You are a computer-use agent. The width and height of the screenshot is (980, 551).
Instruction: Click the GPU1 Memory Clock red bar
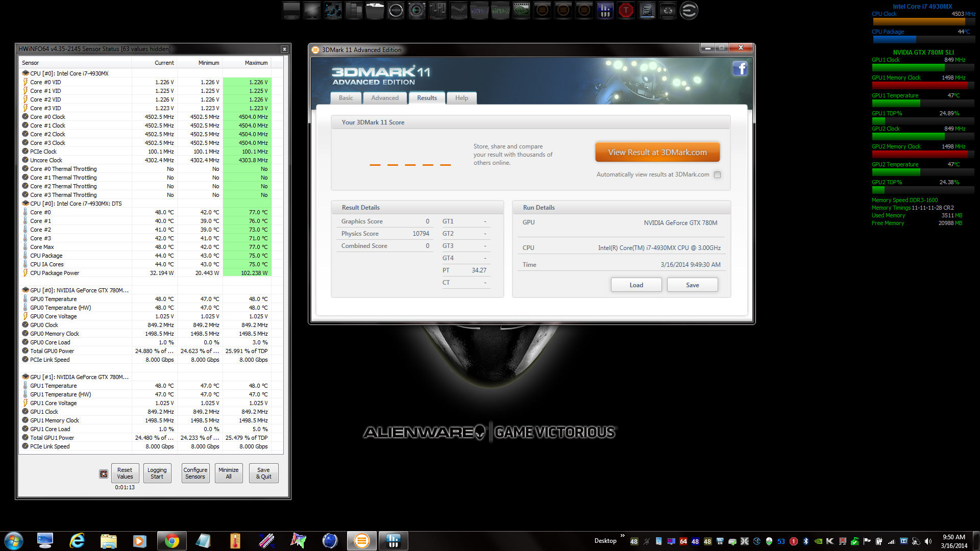[923, 85]
